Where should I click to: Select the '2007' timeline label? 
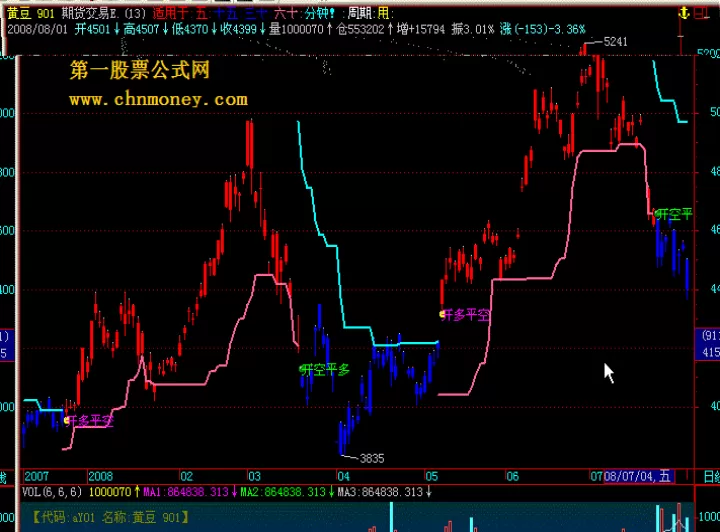click(x=36, y=476)
